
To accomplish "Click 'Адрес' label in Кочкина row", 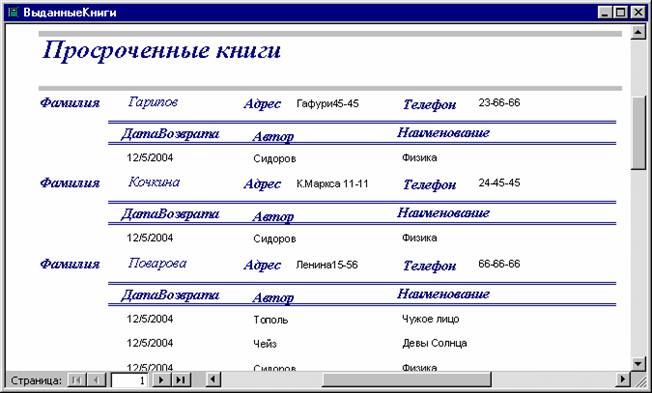I will (262, 184).
